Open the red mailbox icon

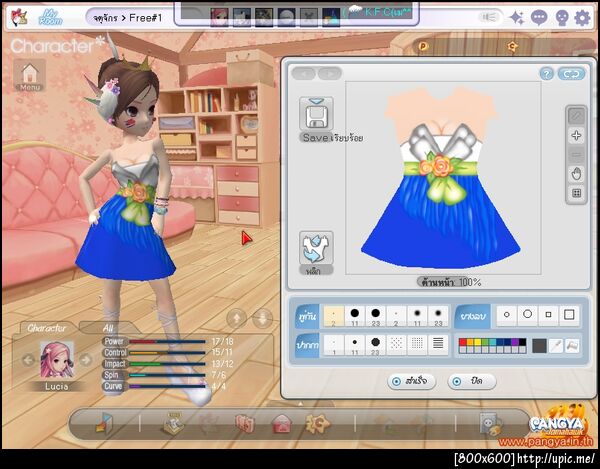click(x=282, y=424)
